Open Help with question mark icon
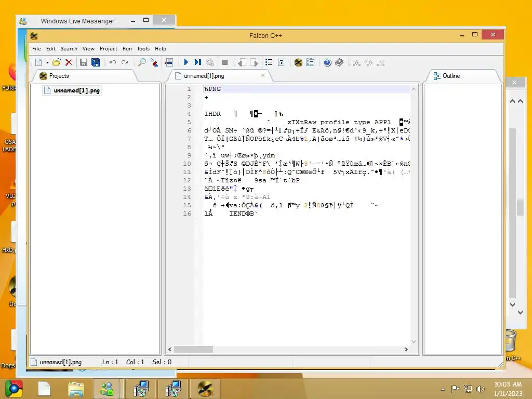This screenshot has width=532, height=399. (327, 62)
